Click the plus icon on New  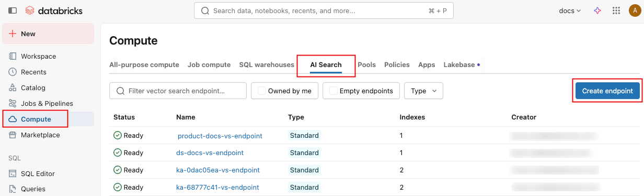(13, 34)
